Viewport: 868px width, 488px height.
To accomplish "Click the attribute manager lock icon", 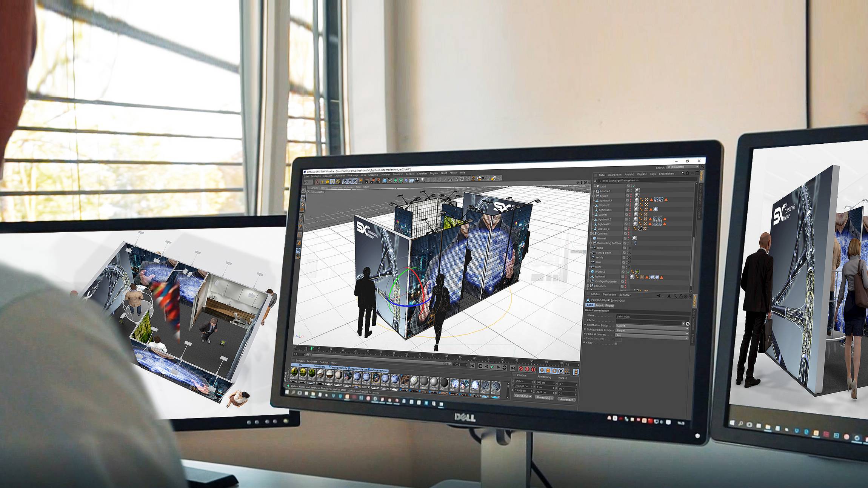I will tap(681, 296).
